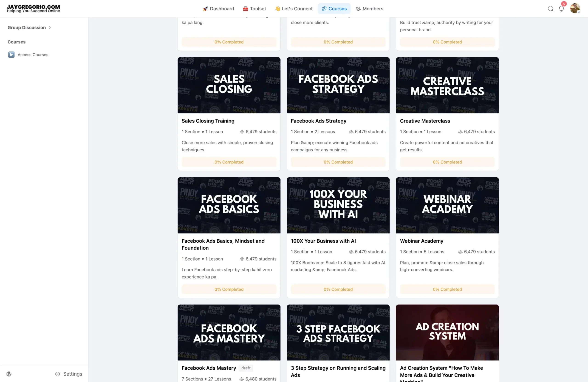Switch to the Members page

pyautogui.click(x=370, y=9)
